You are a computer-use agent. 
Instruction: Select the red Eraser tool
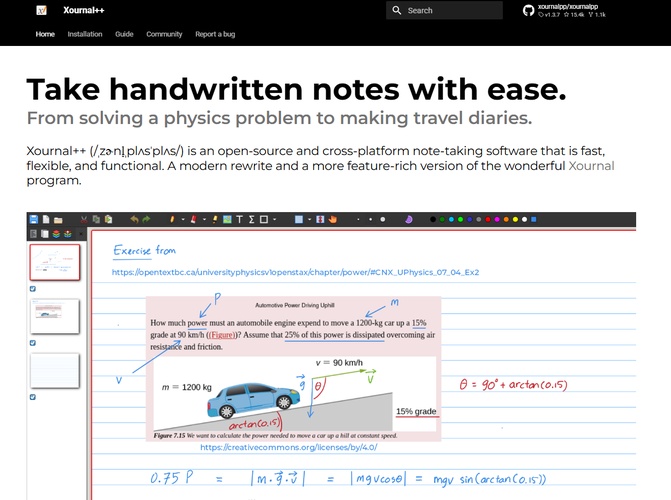pos(193,220)
